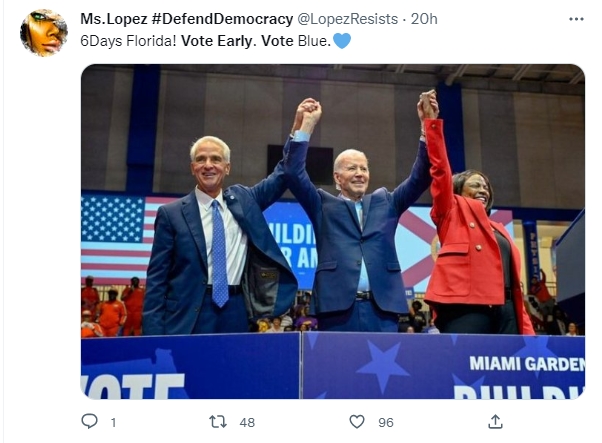Viewport: 602px width, 443px height.
Task: Open Ms.Lopez profile avatar picture
Action: [43, 33]
